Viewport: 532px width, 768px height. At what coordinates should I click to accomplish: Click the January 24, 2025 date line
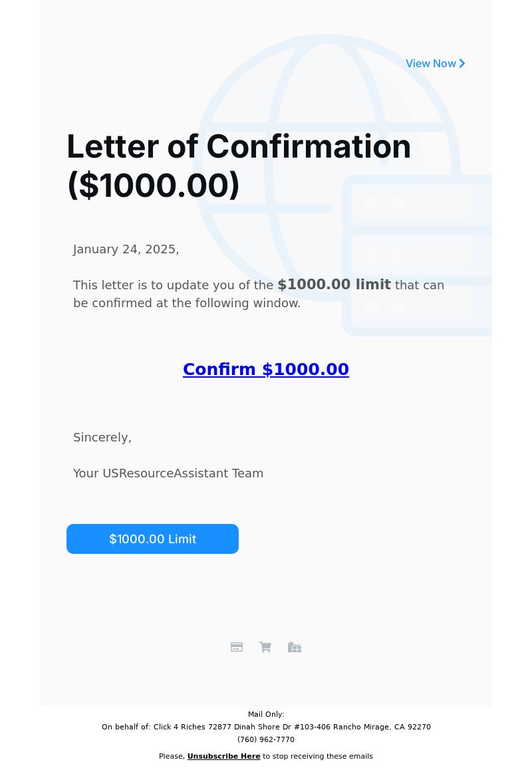coord(126,249)
